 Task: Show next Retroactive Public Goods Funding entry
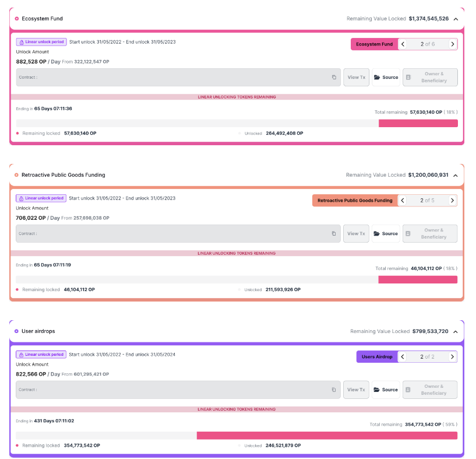[x=452, y=200]
